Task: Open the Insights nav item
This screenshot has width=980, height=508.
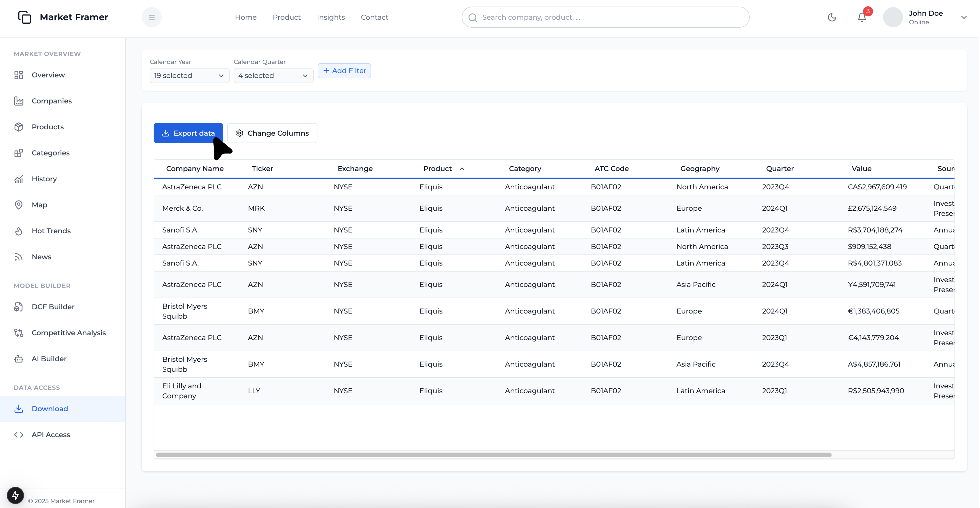Action: 331,17
